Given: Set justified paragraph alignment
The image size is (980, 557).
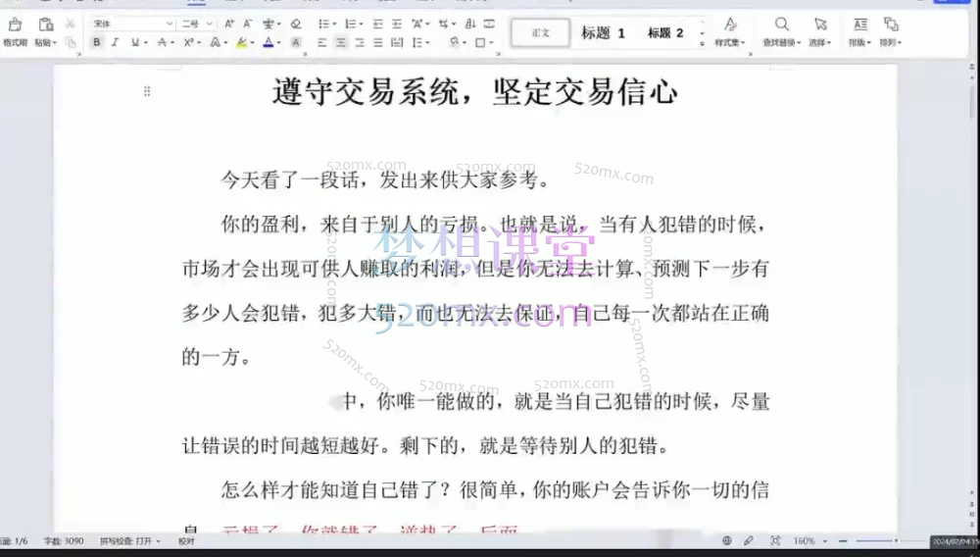Looking at the screenshot, I should 378,42.
